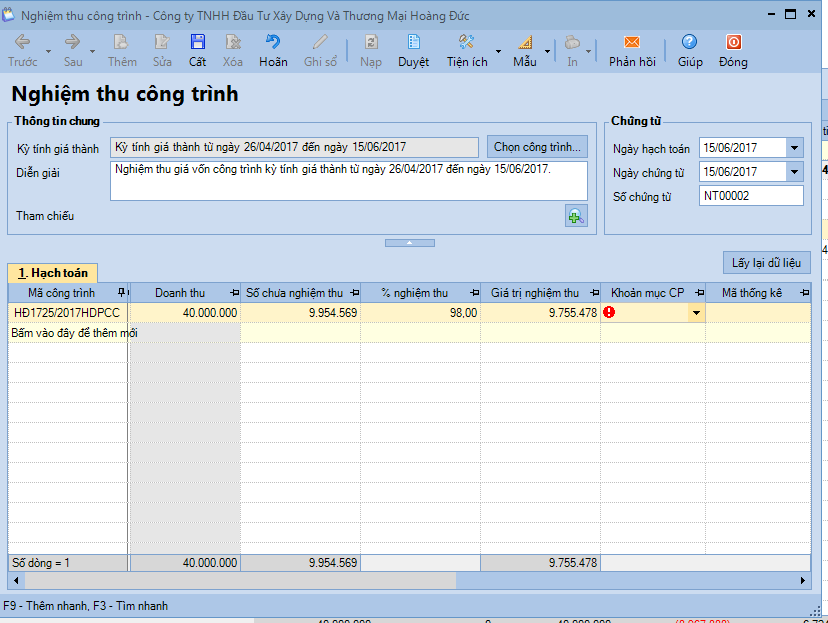
Task: Click the 9.755.478 cell in the HĐ1725/2017HDPCC row
Action: pyautogui.click(x=540, y=313)
